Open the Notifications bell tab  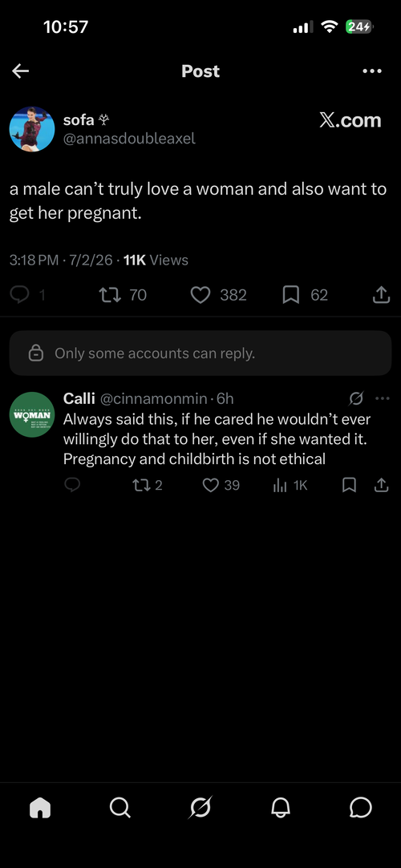(x=281, y=808)
